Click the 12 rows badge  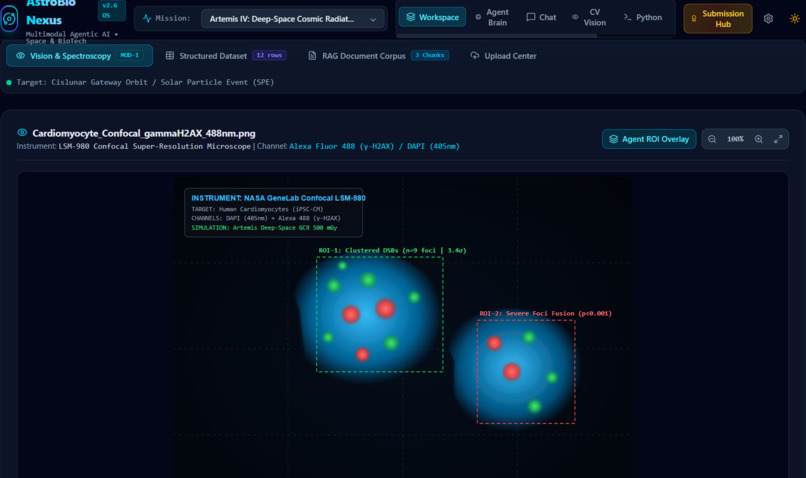point(269,55)
